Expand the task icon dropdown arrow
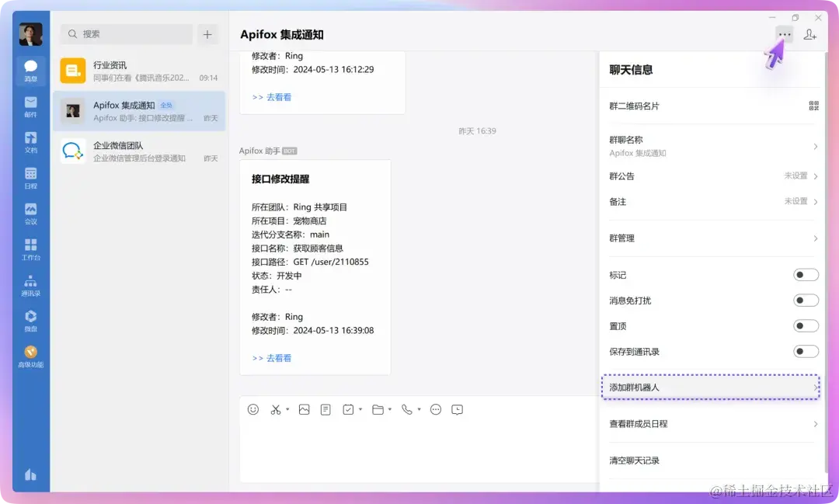This screenshot has width=839, height=504. pyautogui.click(x=360, y=410)
